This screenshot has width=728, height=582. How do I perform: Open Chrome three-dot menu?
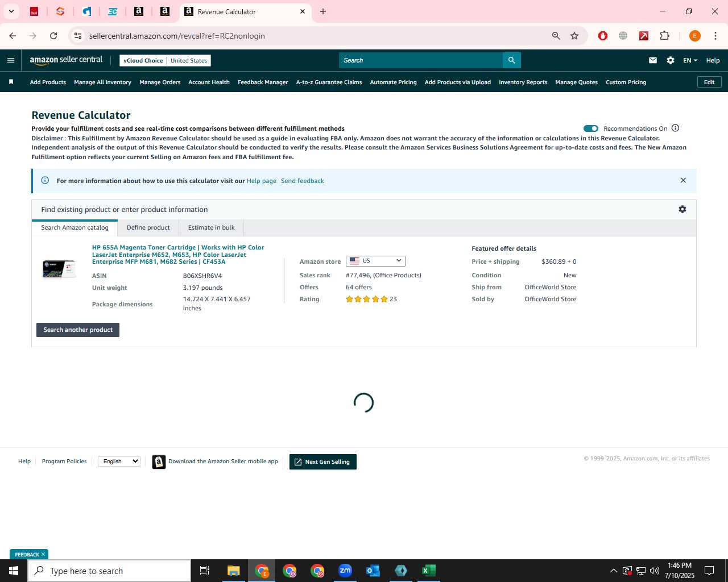click(715, 36)
